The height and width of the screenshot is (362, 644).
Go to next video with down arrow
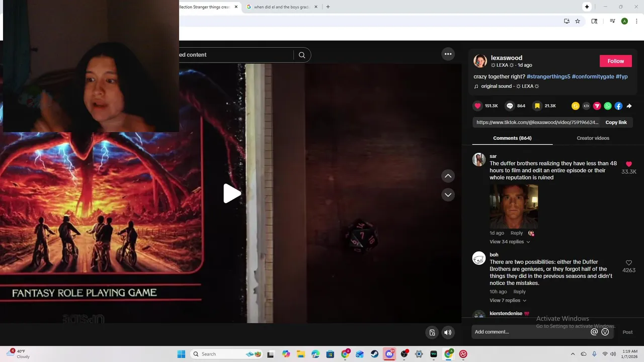[x=448, y=195]
